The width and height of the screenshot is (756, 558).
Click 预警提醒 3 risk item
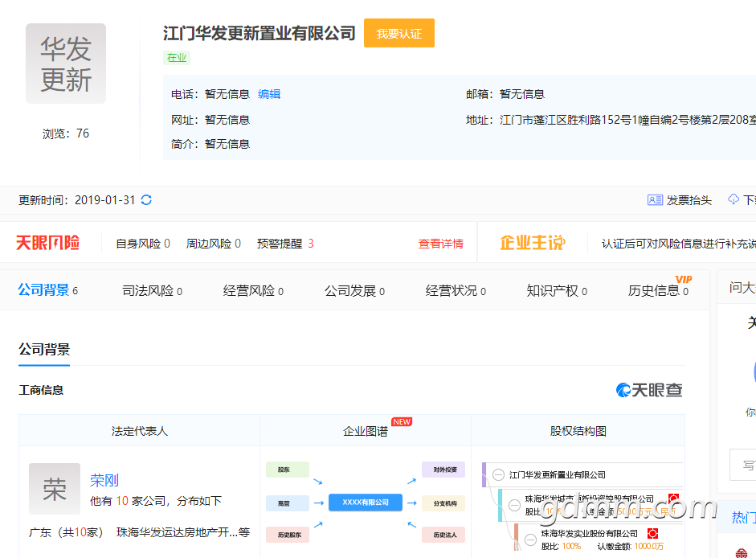coord(285,244)
